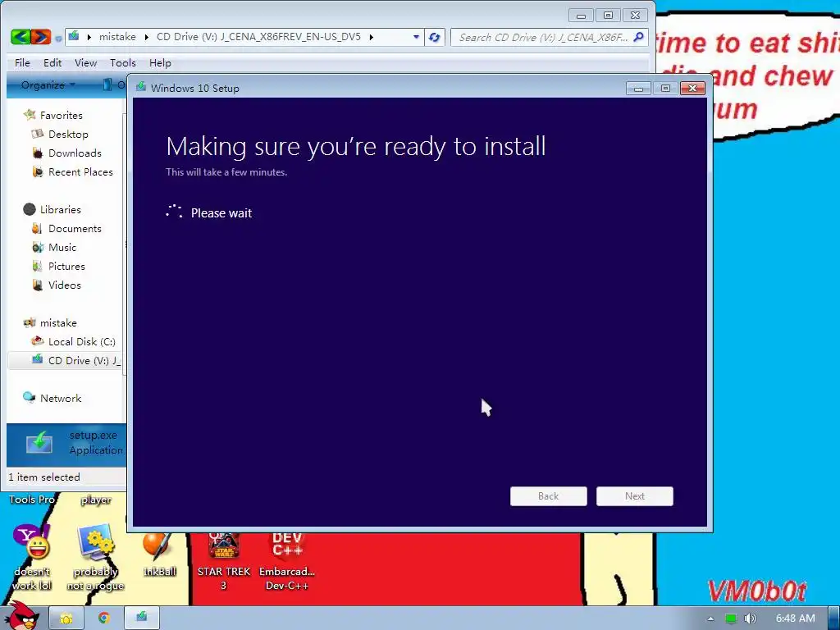Open the address bar history dropdown
840x630 pixels.
pyautogui.click(x=416, y=37)
